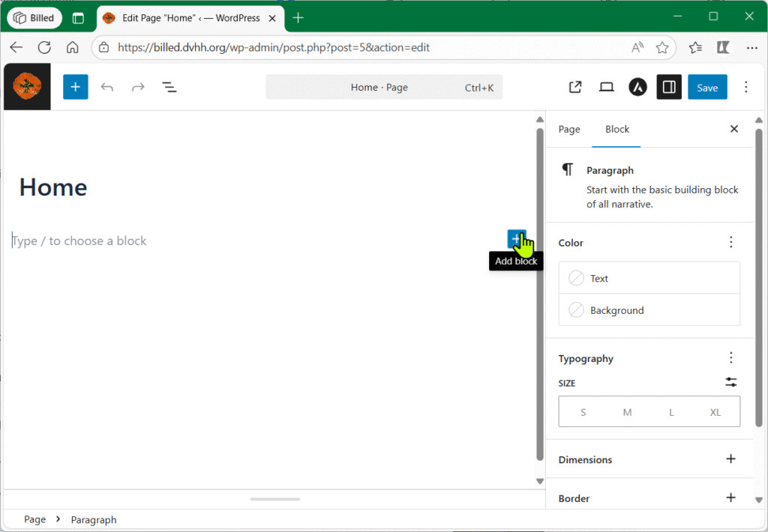Click the Redo arrow icon
The width and height of the screenshot is (768, 532).
[x=138, y=88]
